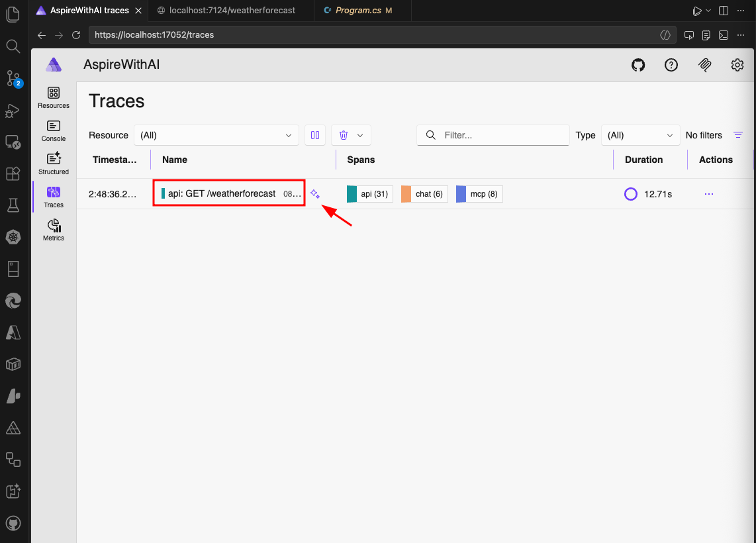Toggle the filters list icon
This screenshot has width=756, height=543.
[x=738, y=135]
